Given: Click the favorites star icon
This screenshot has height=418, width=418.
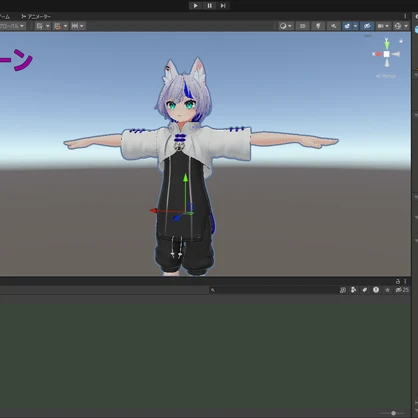Looking at the screenshot, I should click(387, 290).
